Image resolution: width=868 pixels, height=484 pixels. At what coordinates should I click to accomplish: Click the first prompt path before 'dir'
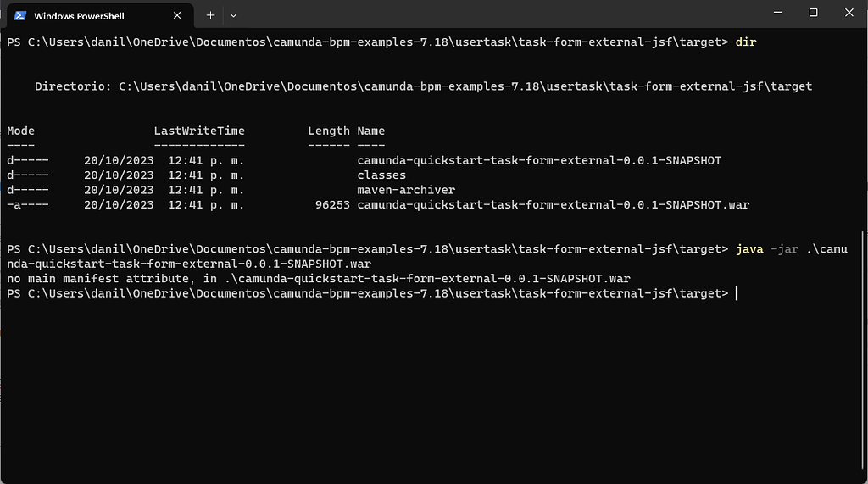(x=368, y=42)
